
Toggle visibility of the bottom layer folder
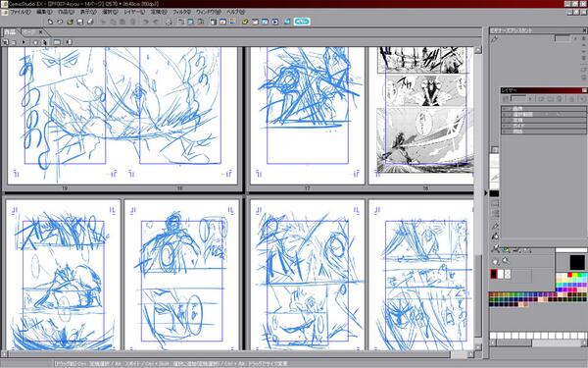(505, 131)
